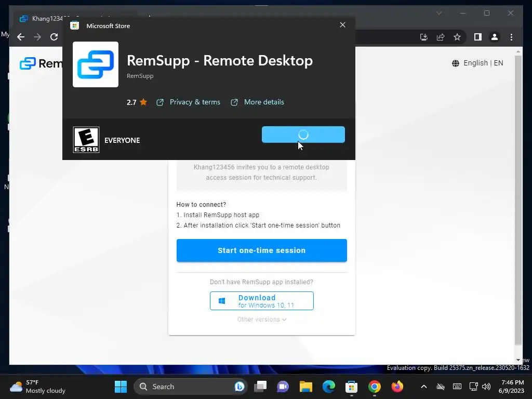This screenshot has height=399, width=532.
Task: Open the Windows Start menu
Action: pyautogui.click(x=121, y=387)
